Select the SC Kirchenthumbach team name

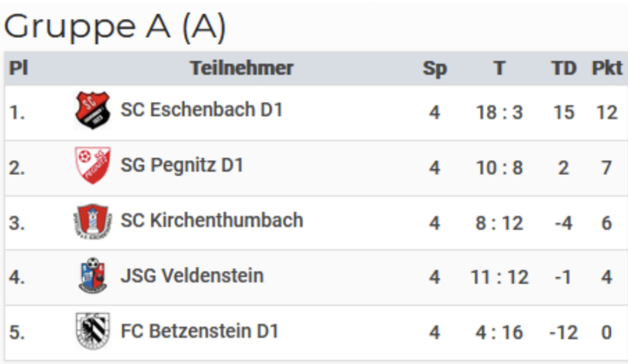(x=211, y=221)
